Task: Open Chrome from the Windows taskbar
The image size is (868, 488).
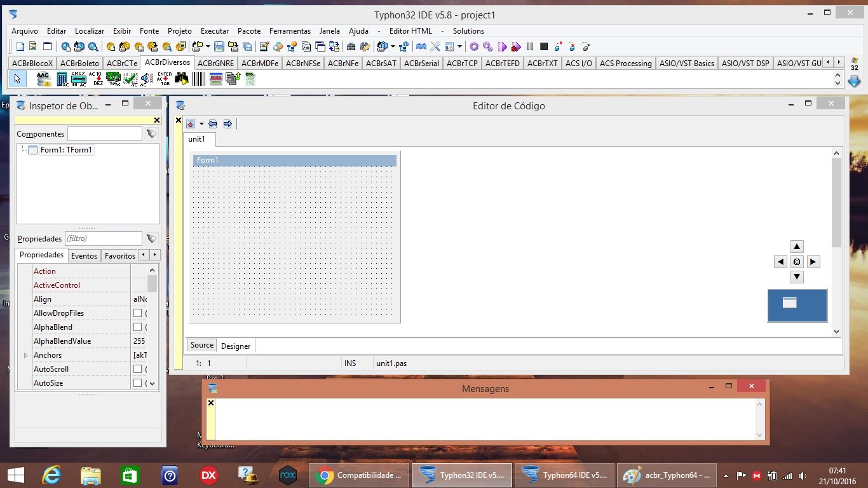Action: [359, 475]
